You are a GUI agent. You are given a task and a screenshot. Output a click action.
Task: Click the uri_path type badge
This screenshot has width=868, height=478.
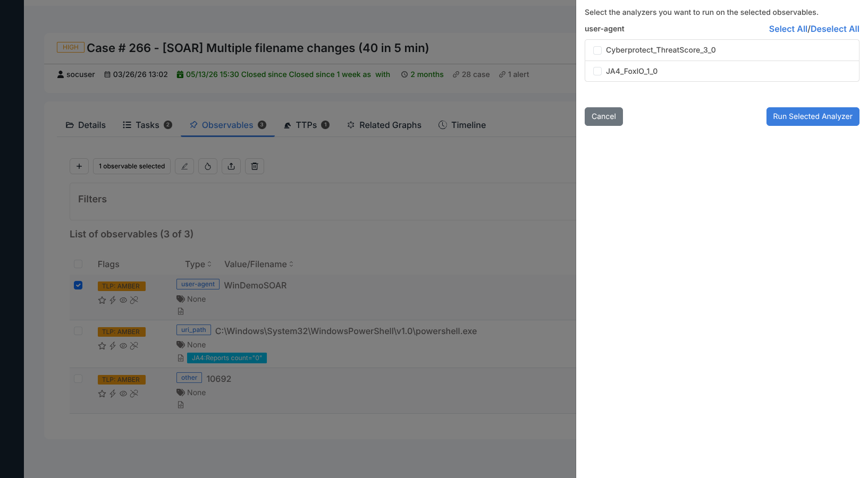pos(193,330)
